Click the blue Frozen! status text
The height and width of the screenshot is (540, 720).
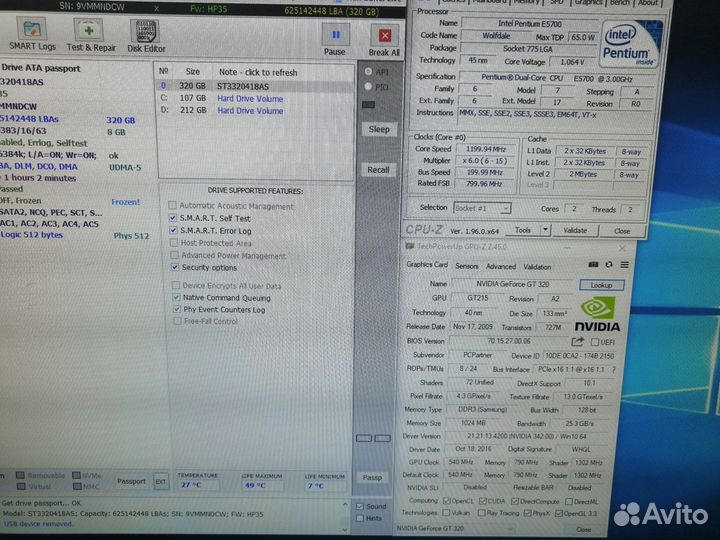coord(125,202)
